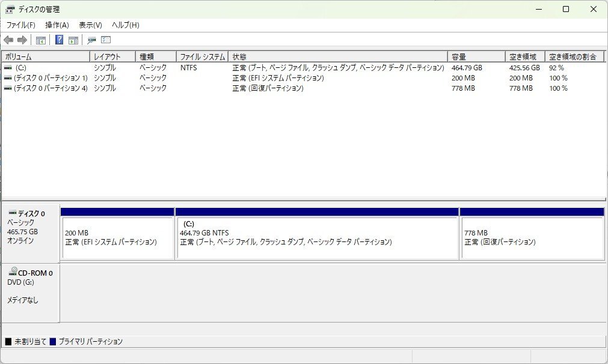
Task: Open the 操作 menu
Action: coord(56,25)
